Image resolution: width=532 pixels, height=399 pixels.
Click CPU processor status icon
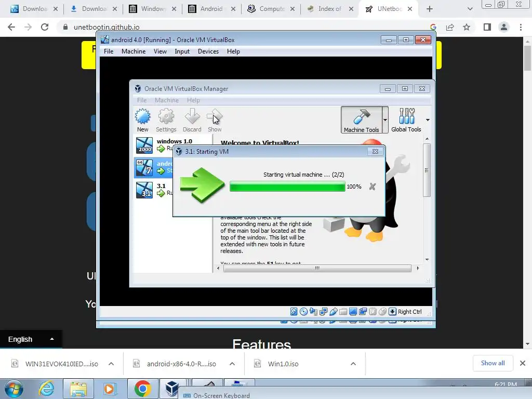pyautogui.click(x=373, y=312)
